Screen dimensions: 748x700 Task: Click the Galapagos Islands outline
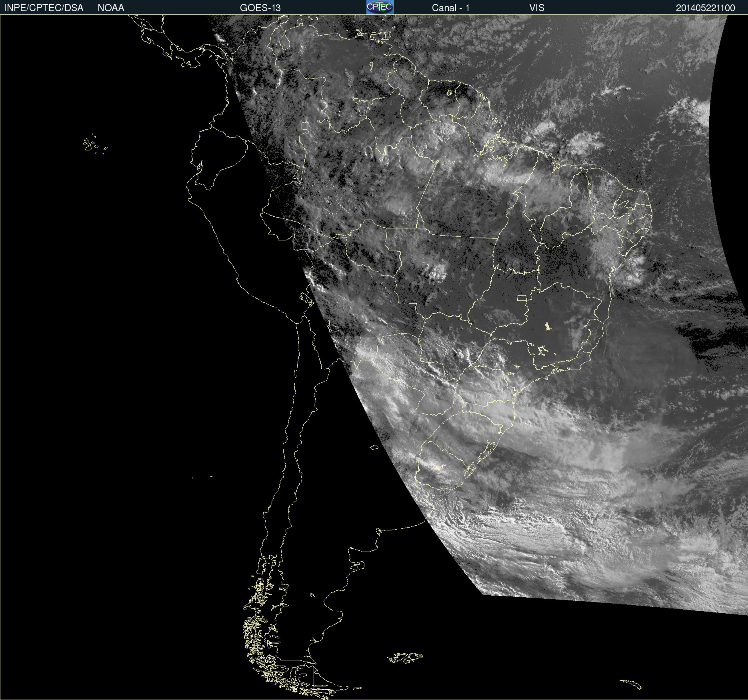(x=94, y=144)
